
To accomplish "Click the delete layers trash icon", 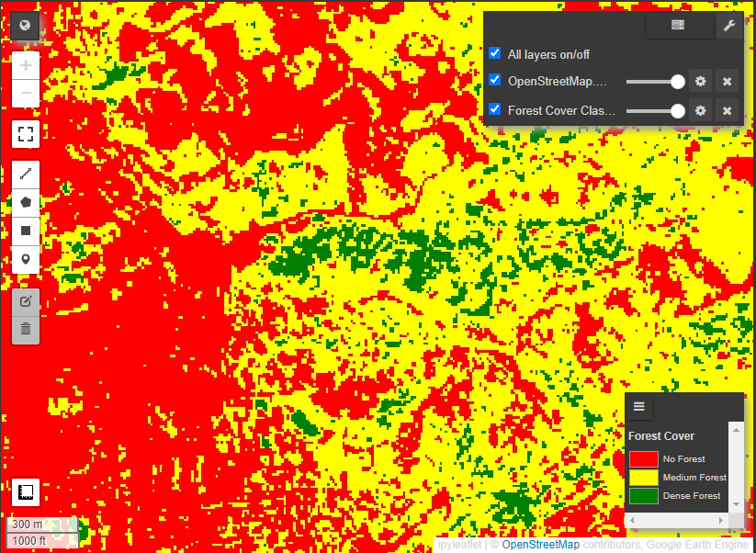I will tap(26, 330).
